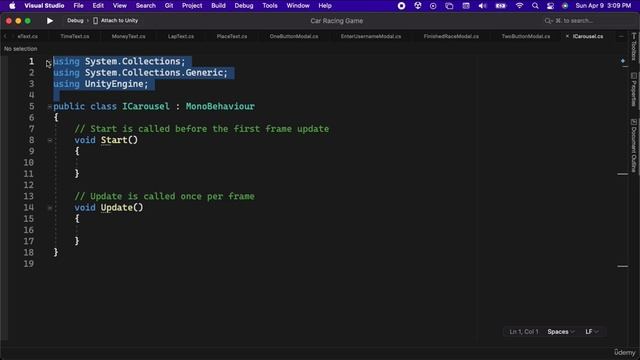Collapse the ICarousel class fold marker
This screenshot has height=360, width=640.
click(50, 107)
